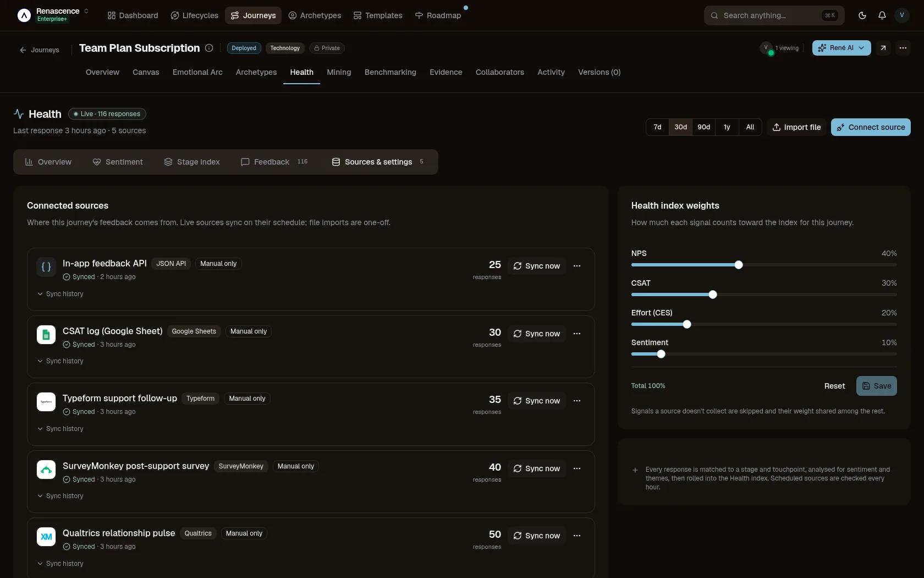
Task: Click the Deployed status badge
Action: pyautogui.click(x=244, y=48)
